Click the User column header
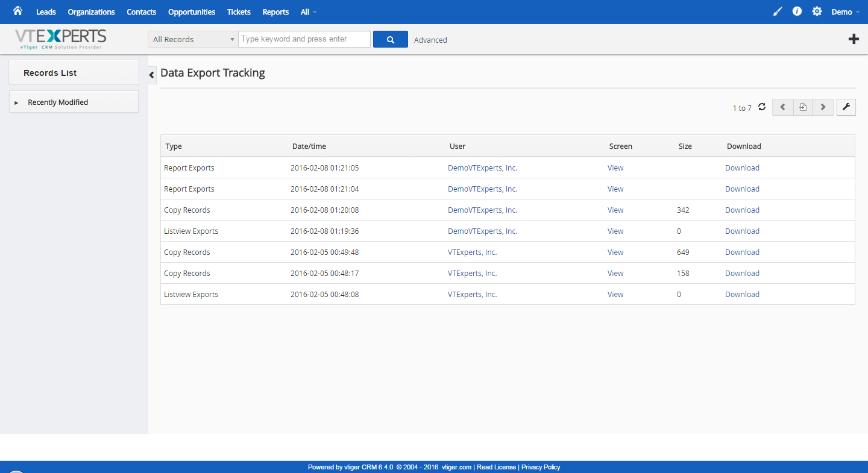The height and width of the screenshot is (473, 868). 458,146
